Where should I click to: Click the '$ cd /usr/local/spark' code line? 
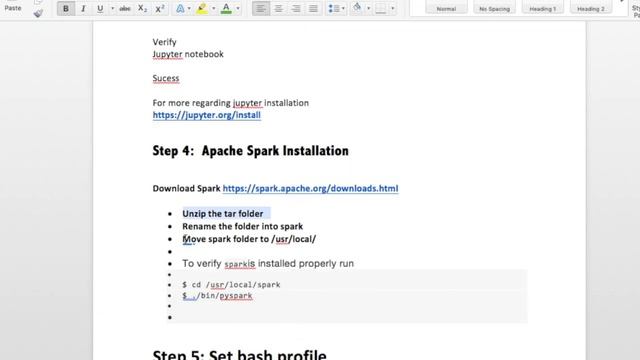(x=231, y=285)
